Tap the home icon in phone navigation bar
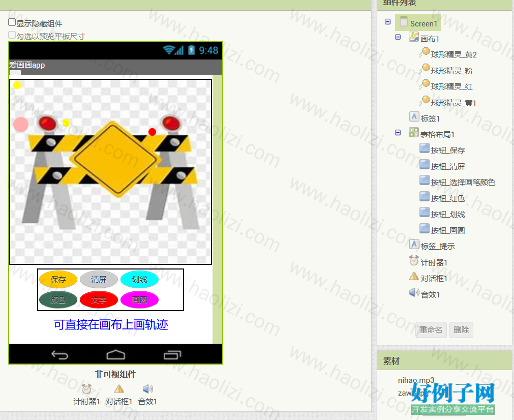Image resolution: width=514 pixels, height=420 pixels. (x=116, y=355)
